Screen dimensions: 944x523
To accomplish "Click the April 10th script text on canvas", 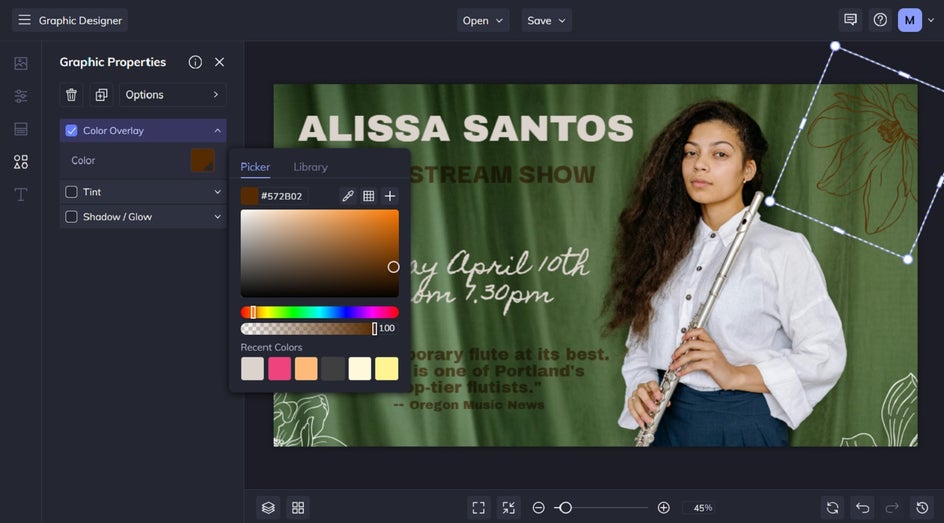I will tap(517, 264).
